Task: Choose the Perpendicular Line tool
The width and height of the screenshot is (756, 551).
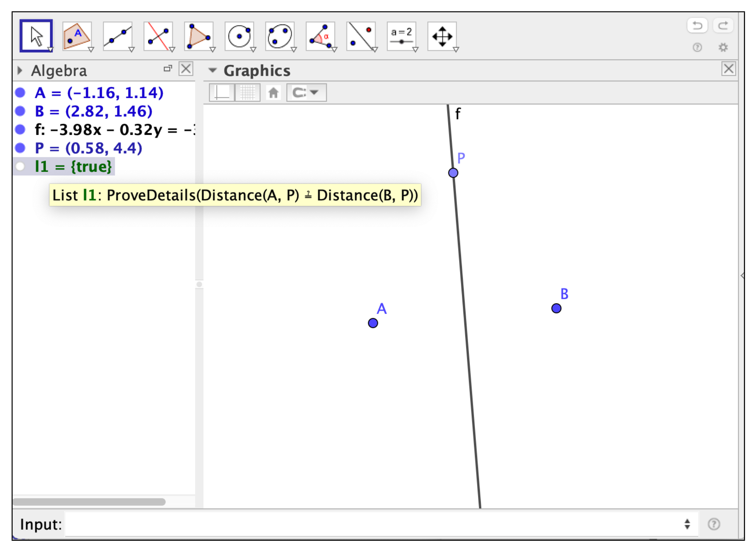Action: click(158, 36)
